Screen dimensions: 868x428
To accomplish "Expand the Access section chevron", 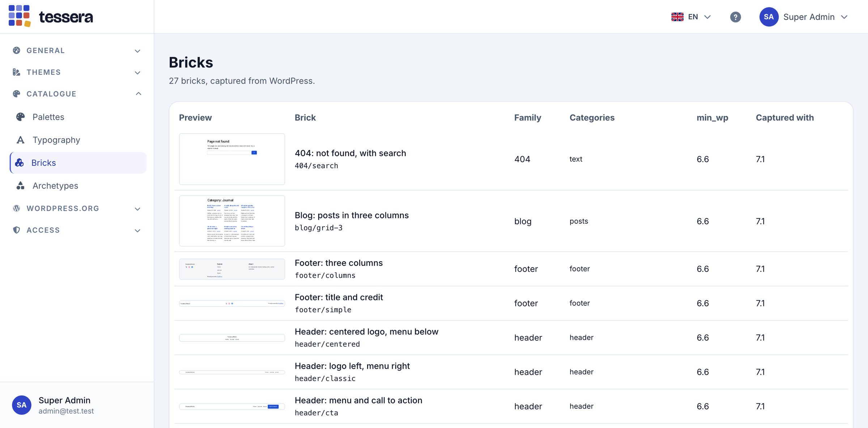I will pyautogui.click(x=137, y=230).
